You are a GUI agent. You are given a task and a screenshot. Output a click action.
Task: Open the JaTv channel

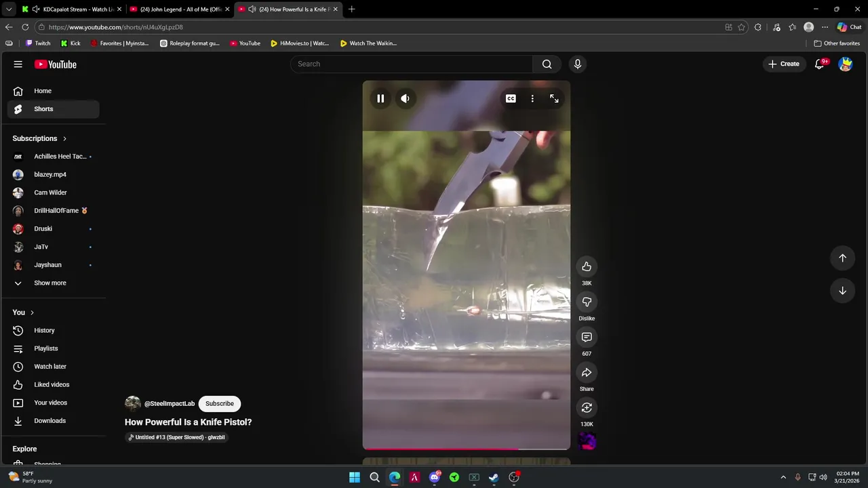click(53, 247)
